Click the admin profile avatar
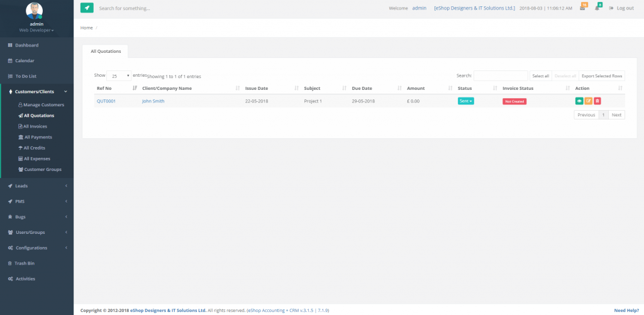This screenshot has width=644, height=315. tap(36, 11)
